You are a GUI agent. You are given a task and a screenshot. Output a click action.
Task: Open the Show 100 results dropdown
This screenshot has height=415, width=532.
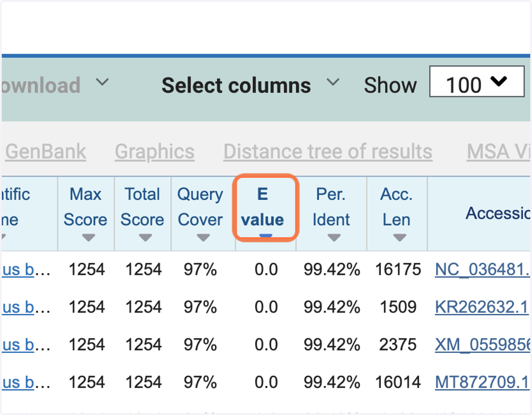(x=477, y=82)
